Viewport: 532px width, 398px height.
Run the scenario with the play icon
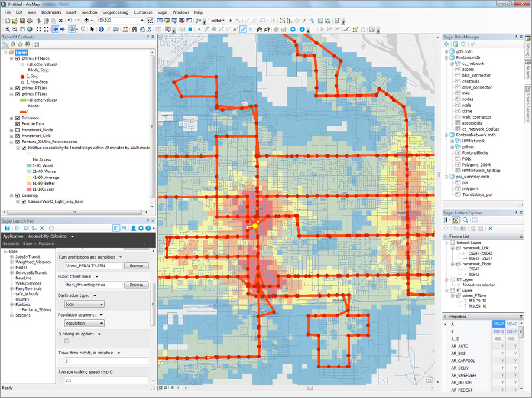coord(17,229)
